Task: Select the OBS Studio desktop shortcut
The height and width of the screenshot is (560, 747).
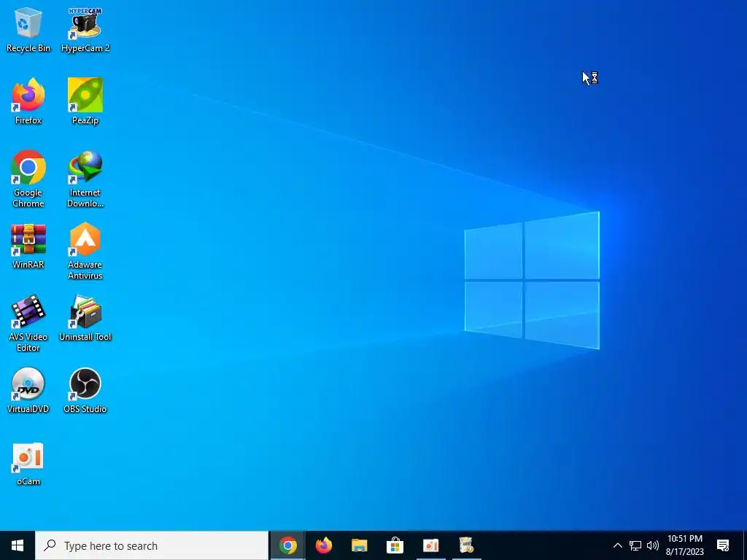Action: tap(85, 391)
